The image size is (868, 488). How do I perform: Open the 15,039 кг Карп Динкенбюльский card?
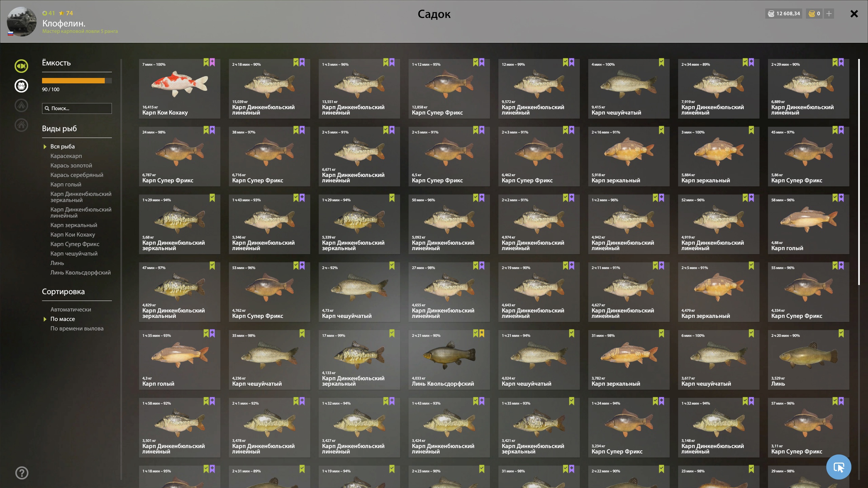270,89
